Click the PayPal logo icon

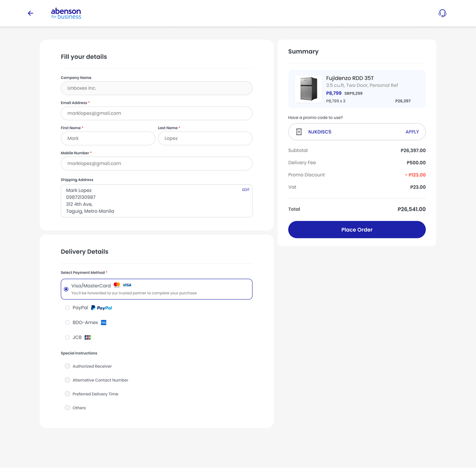[101, 308]
